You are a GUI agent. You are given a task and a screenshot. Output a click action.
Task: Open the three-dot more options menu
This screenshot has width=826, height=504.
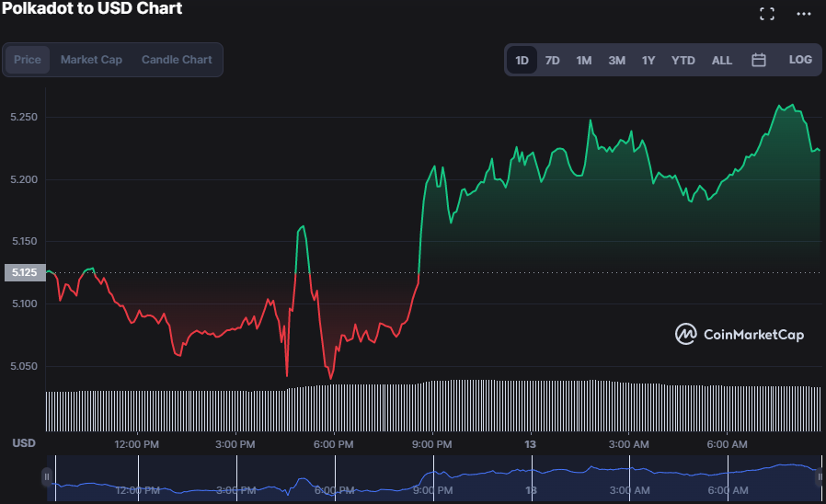804,14
